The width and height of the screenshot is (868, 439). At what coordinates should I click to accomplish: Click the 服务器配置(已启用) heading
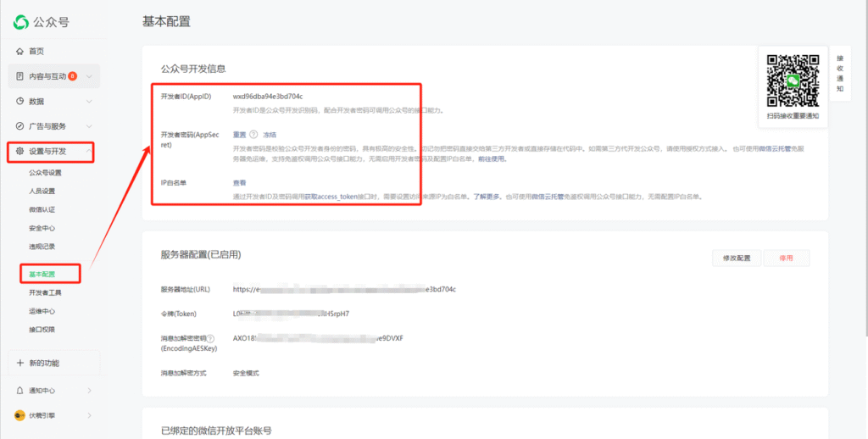(201, 254)
